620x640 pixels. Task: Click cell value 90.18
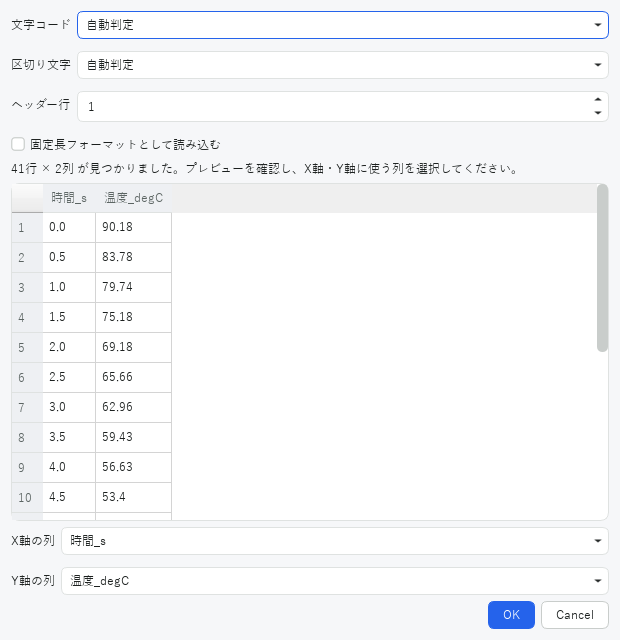(x=133, y=227)
